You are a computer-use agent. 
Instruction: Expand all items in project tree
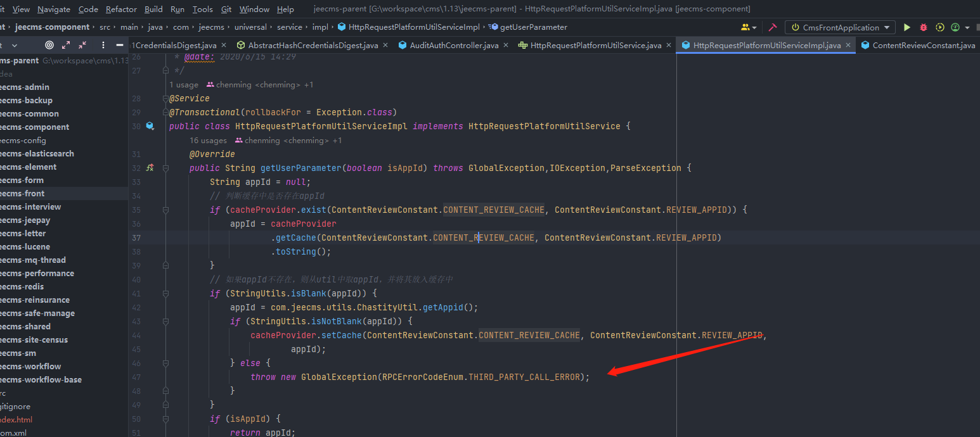pyautogui.click(x=67, y=45)
